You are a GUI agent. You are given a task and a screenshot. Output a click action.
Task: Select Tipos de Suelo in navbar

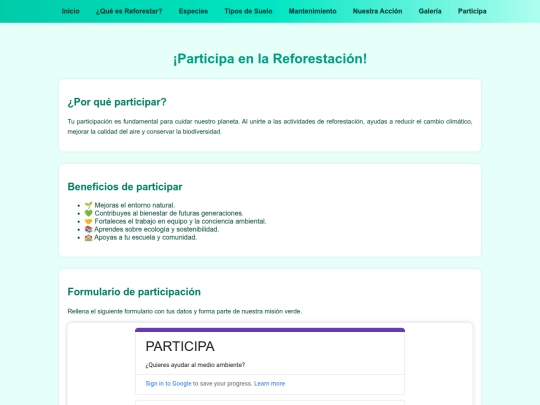(x=248, y=11)
